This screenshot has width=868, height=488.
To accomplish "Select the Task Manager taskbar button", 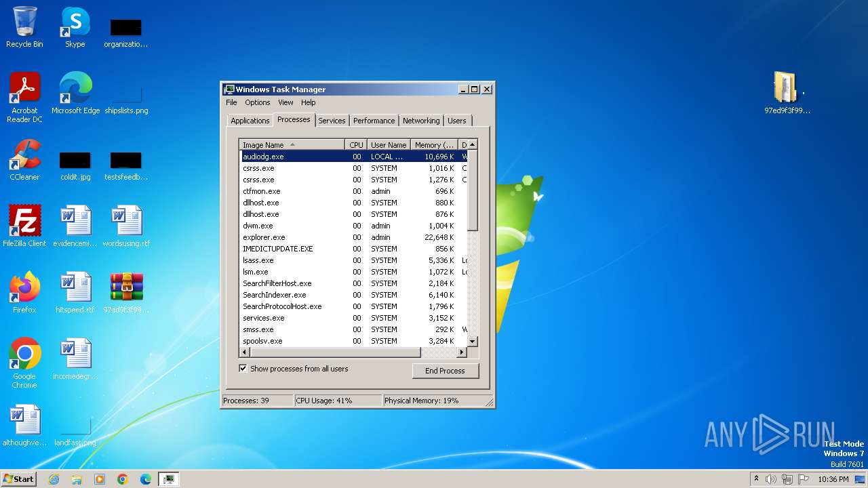I will pos(169,479).
